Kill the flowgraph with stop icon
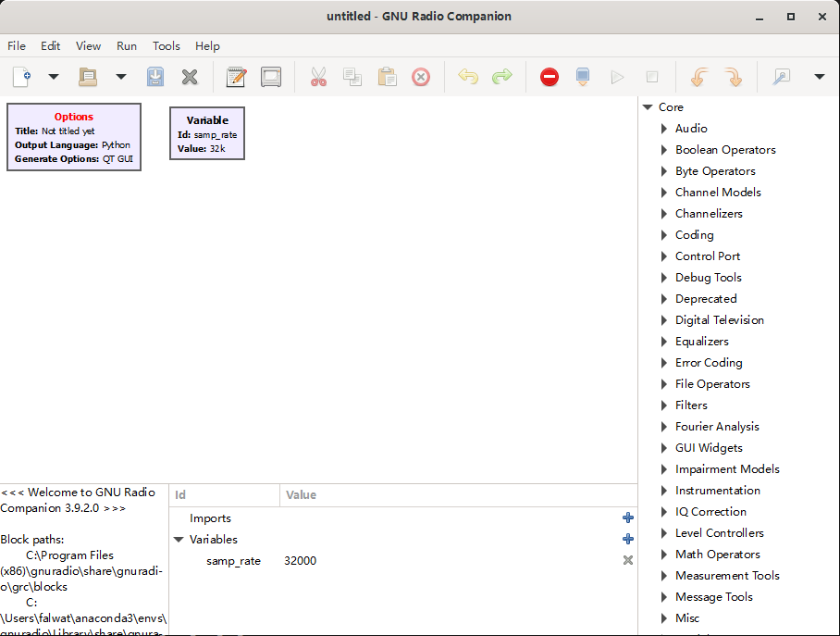The image size is (840, 636). point(652,77)
